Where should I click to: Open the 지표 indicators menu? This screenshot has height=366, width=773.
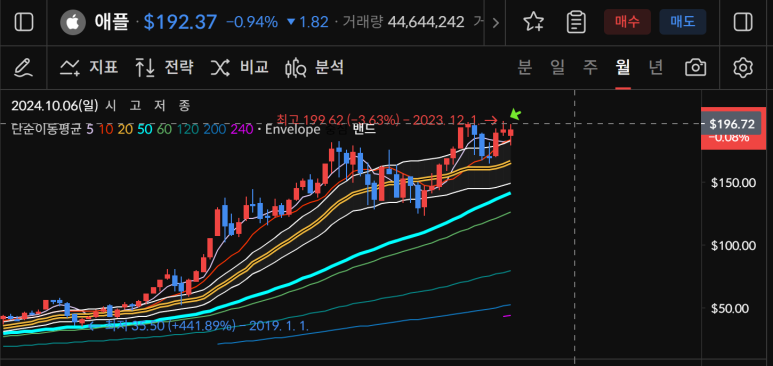[x=89, y=67]
